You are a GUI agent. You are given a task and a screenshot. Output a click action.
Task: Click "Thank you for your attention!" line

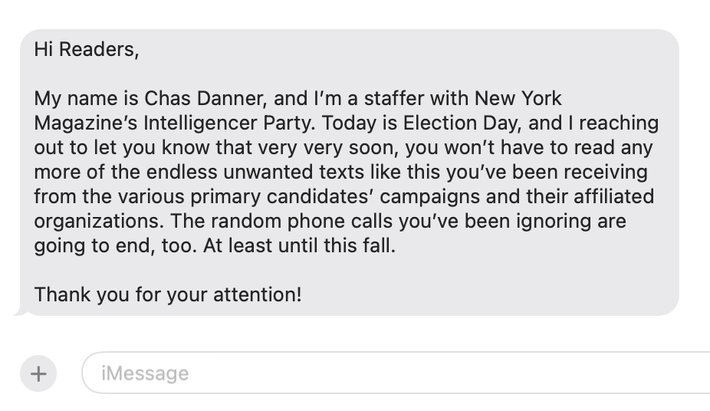167,295
